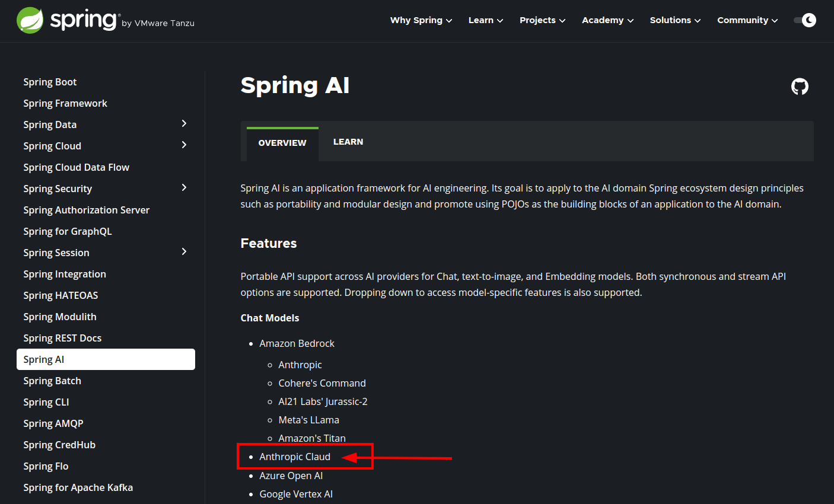834x504 pixels.
Task: Click Cohere's Command list item
Action: (322, 383)
